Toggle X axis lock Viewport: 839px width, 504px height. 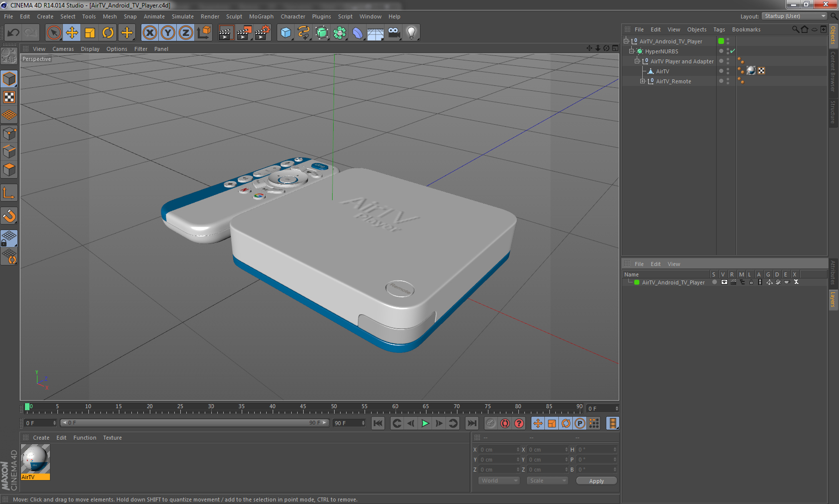click(x=149, y=33)
